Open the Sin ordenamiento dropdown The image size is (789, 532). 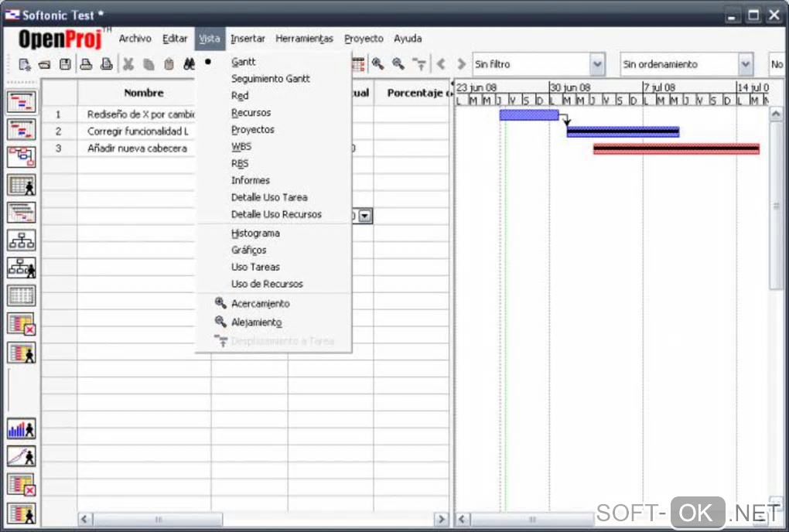745,64
